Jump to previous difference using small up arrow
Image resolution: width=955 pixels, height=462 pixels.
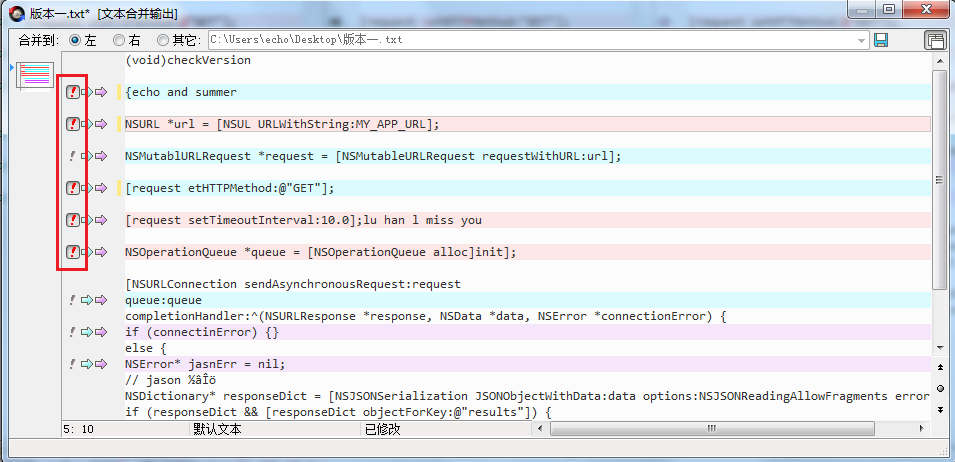[x=941, y=367]
